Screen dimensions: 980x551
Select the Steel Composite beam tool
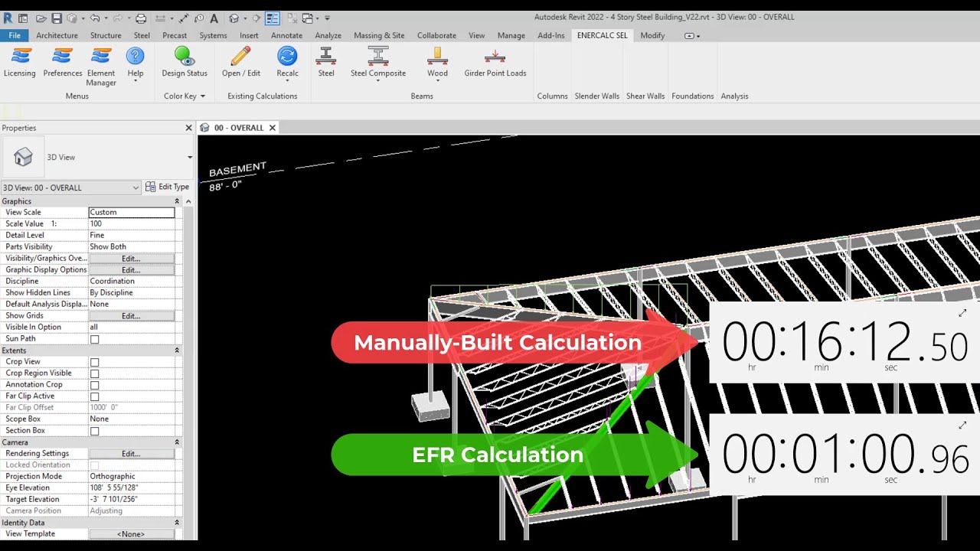[378, 64]
